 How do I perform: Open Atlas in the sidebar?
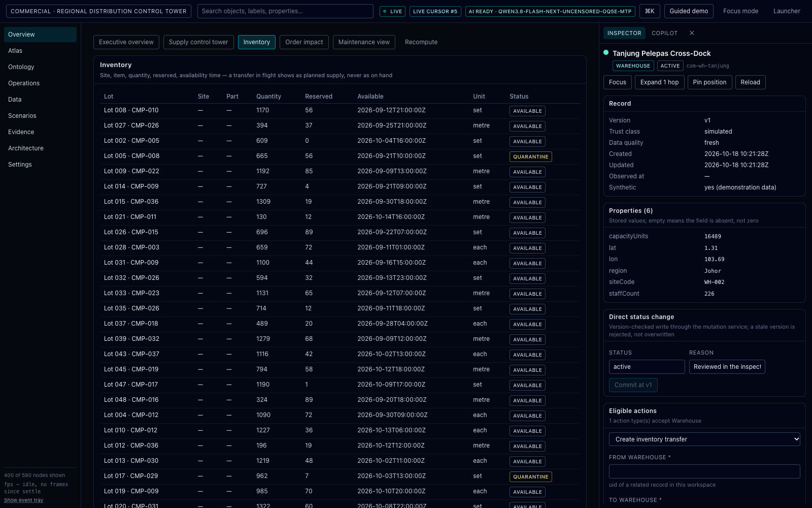pyautogui.click(x=40, y=51)
